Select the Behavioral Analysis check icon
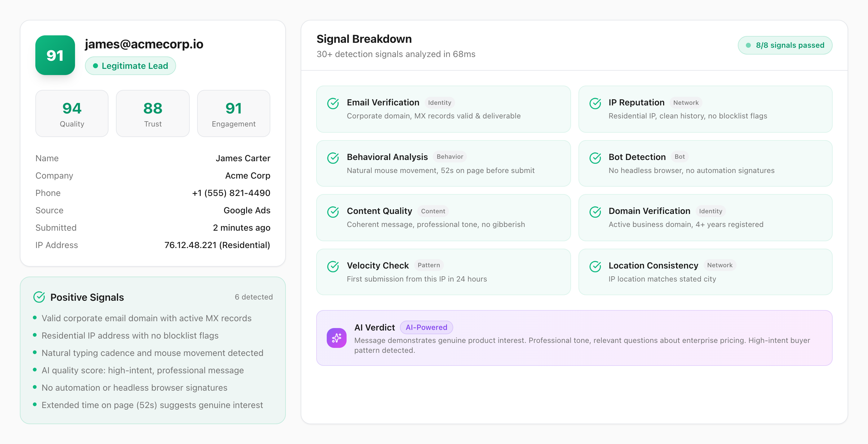 coord(333,158)
